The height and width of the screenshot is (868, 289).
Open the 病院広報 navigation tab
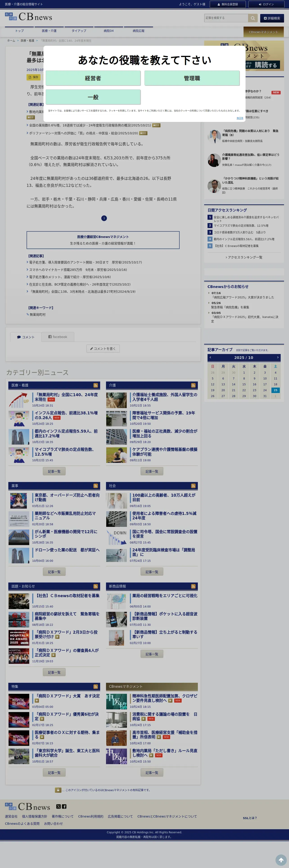point(138,31)
